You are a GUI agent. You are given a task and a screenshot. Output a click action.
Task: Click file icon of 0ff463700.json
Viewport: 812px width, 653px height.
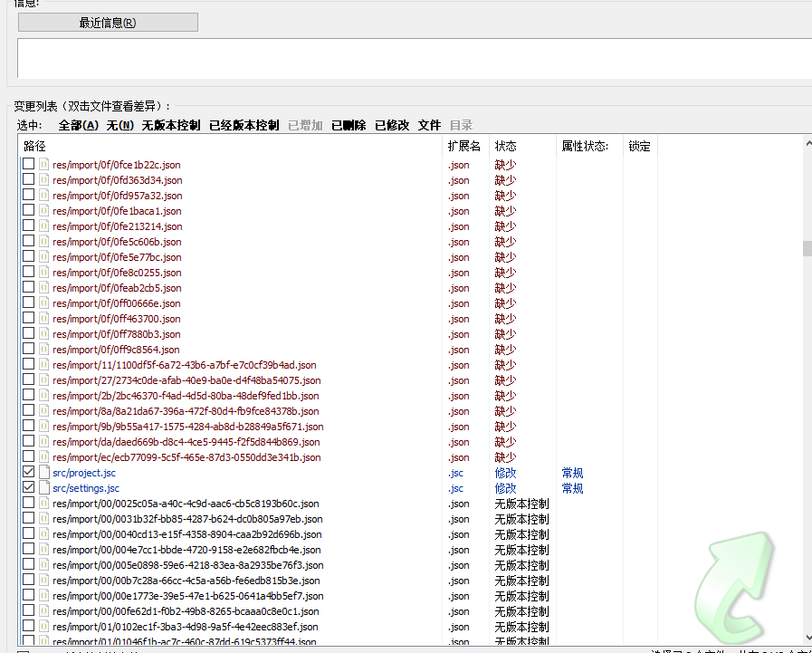pyautogui.click(x=44, y=318)
